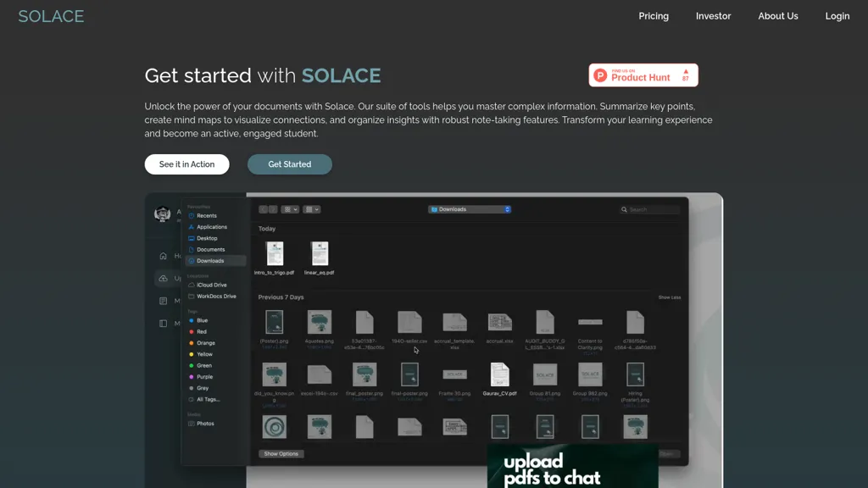Open iCloud Drive from the Locations section
Screen dimensions: 868x488
[x=209, y=285]
